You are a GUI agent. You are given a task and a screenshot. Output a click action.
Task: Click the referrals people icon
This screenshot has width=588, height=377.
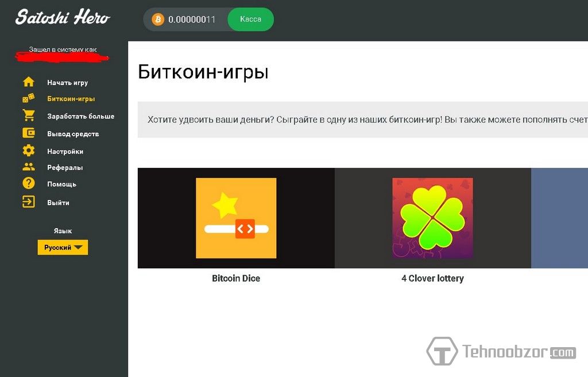point(28,167)
